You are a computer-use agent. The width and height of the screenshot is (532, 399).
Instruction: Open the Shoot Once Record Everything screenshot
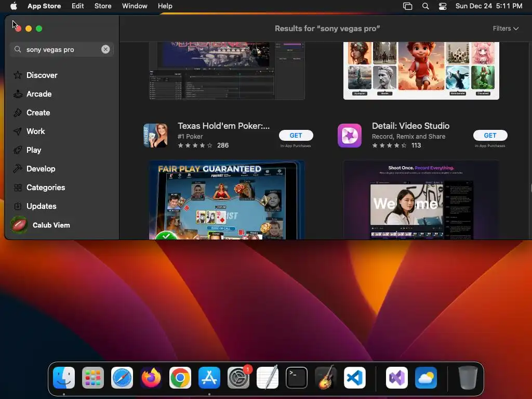421,200
